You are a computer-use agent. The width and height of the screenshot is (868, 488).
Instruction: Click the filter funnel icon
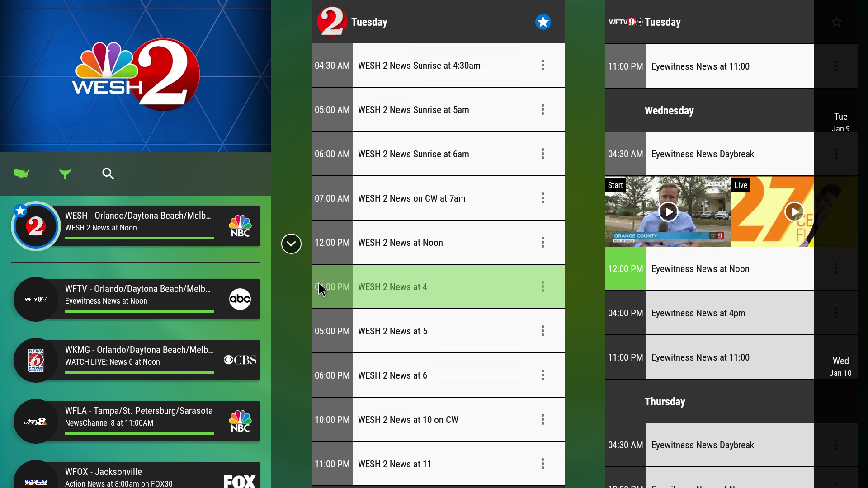[x=65, y=174]
